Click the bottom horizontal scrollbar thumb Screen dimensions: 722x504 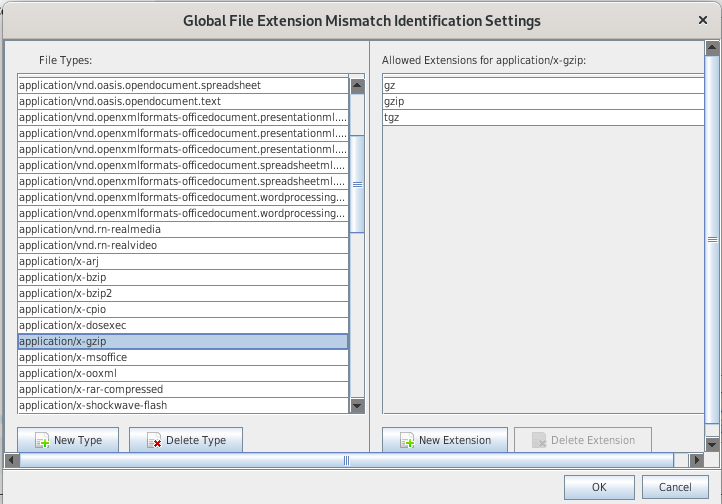point(346,461)
